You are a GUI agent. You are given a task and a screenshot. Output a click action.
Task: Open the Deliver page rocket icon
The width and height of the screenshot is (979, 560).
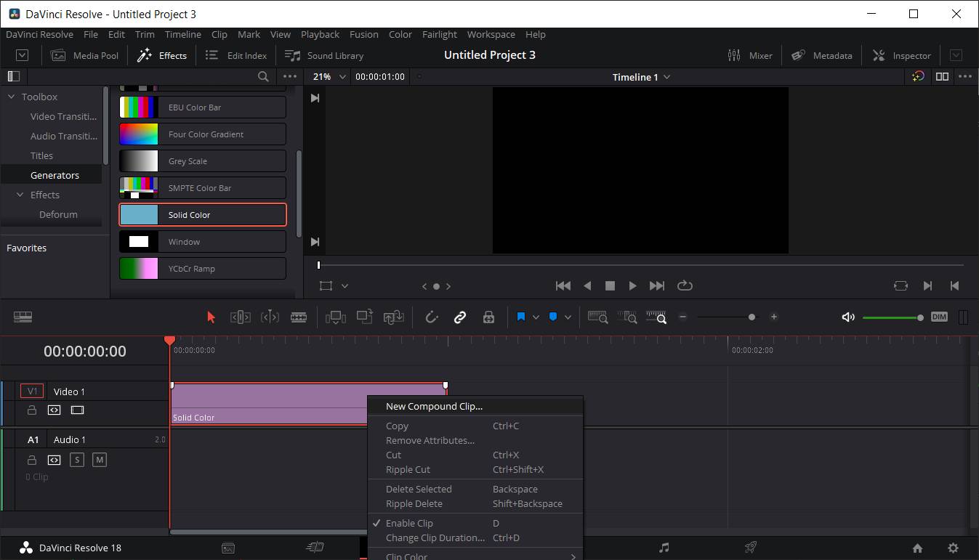click(751, 548)
